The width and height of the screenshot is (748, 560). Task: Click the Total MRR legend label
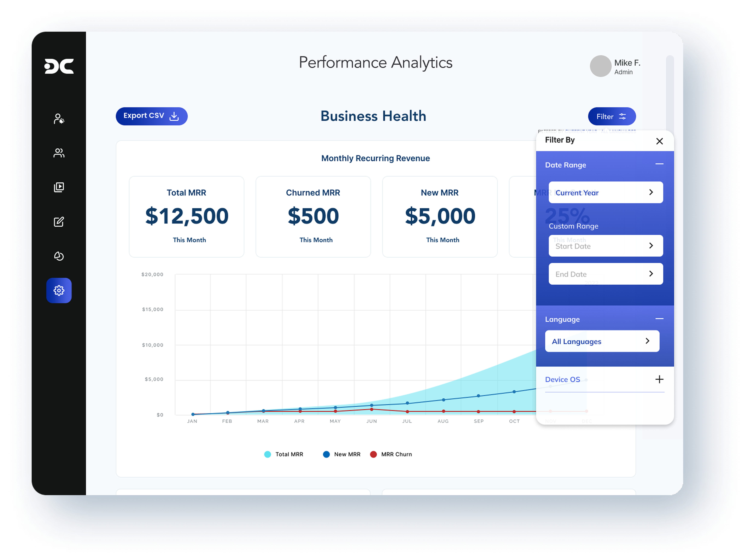(289, 454)
